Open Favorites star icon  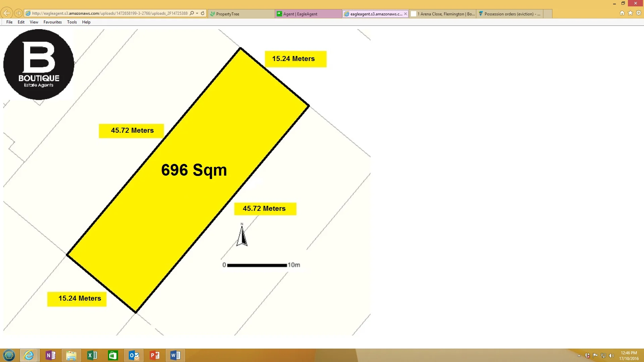pos(630,13)
